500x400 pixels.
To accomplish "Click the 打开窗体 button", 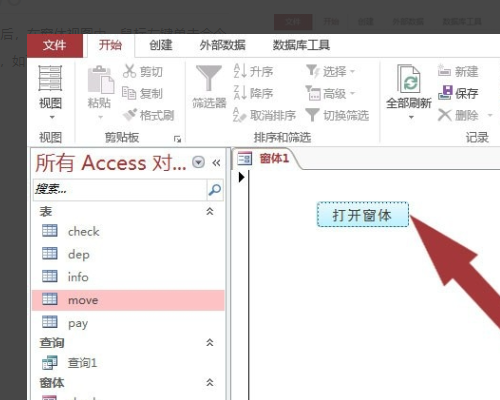I will click(363, 215).
